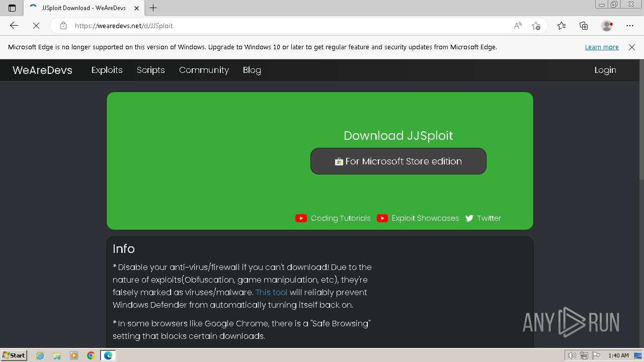
Task: Add this page to favorites via the star icon
Action: tap(536, 26)
